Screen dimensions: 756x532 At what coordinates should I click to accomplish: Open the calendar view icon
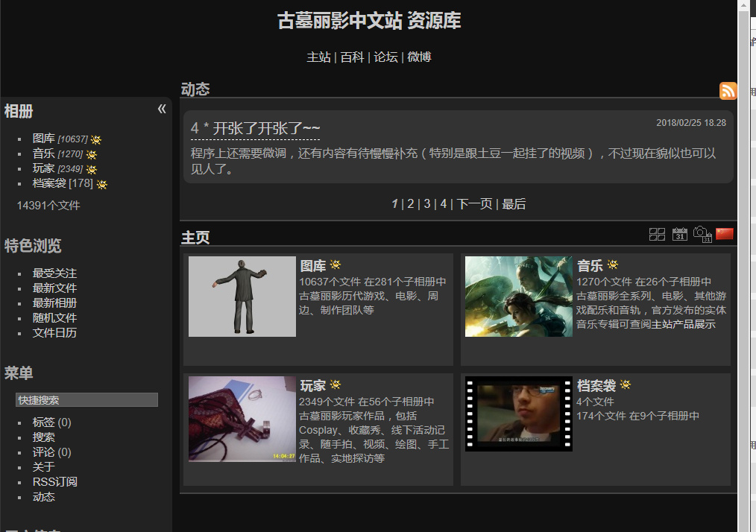pyautogui.click(x=680, y=234)
